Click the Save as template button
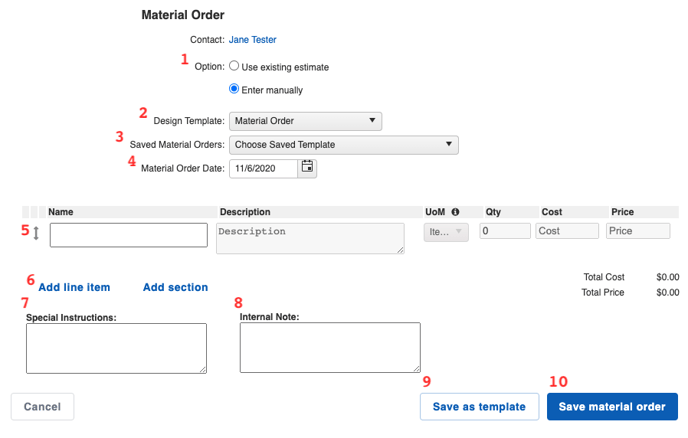The image size is (688, 438). [x=479, y=406]
